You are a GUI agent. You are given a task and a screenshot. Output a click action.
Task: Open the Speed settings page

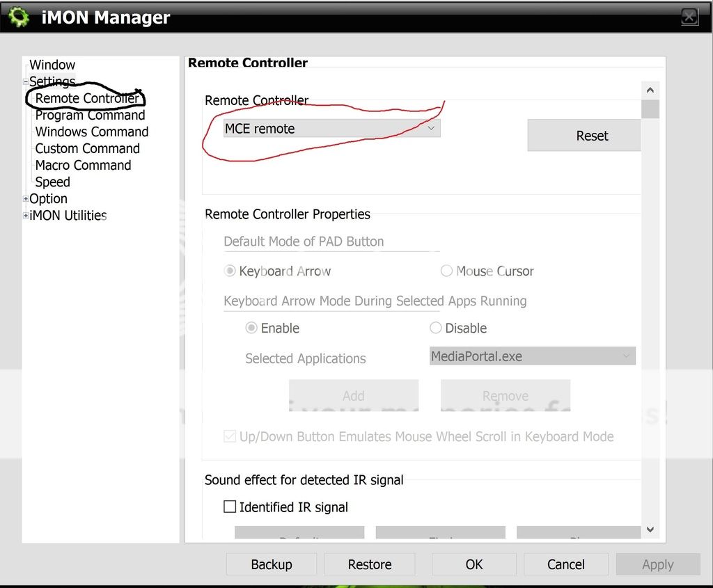click(52, 182)
